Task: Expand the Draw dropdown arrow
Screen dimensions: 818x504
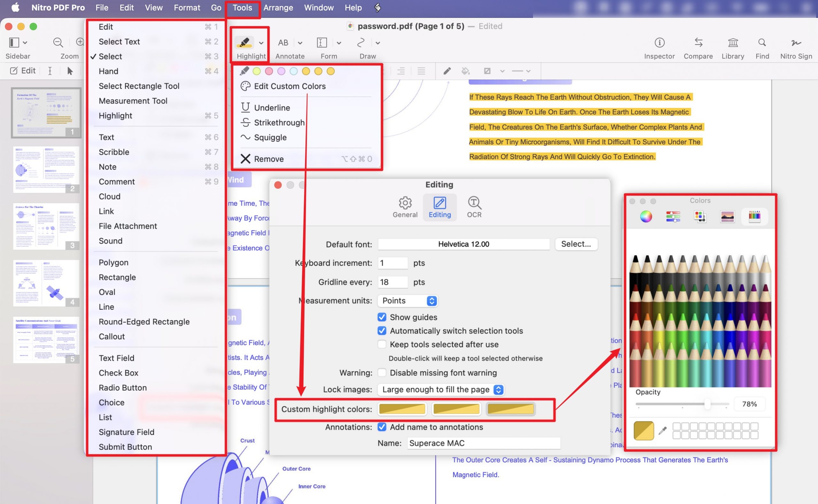Action: coord(378,43)
